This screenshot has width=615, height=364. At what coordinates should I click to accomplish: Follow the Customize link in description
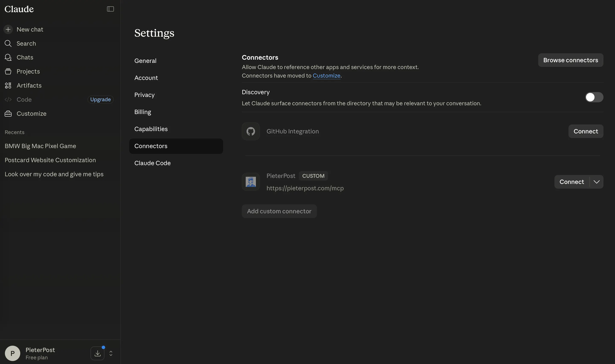326,75
